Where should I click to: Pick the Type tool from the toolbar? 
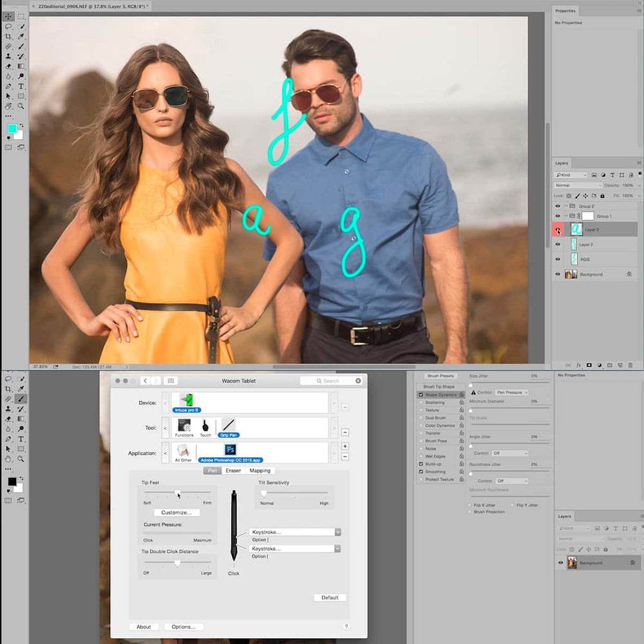[21, 86]
